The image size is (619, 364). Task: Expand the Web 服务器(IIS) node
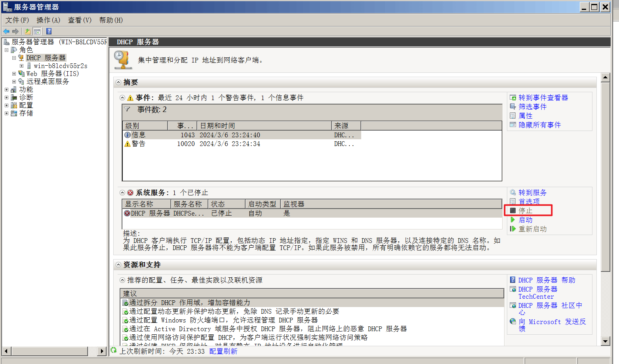pyautogui.click(x=14, y=74)
